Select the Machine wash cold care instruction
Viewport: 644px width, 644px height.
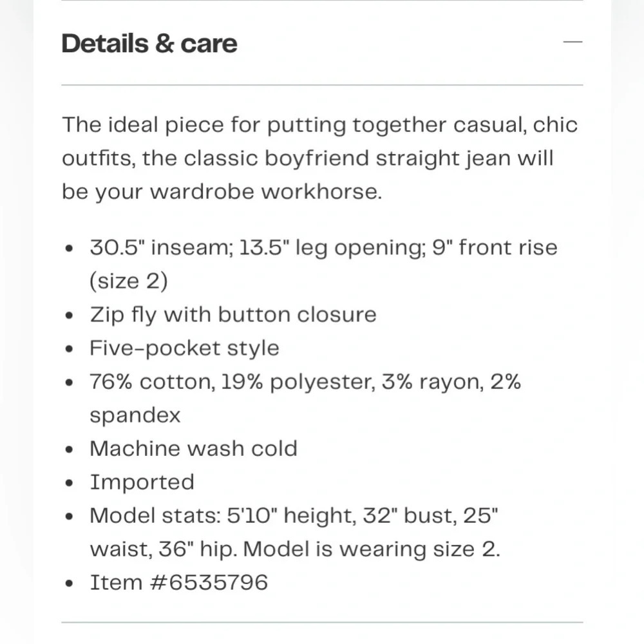pyautogui.click(x=193, y=448)
